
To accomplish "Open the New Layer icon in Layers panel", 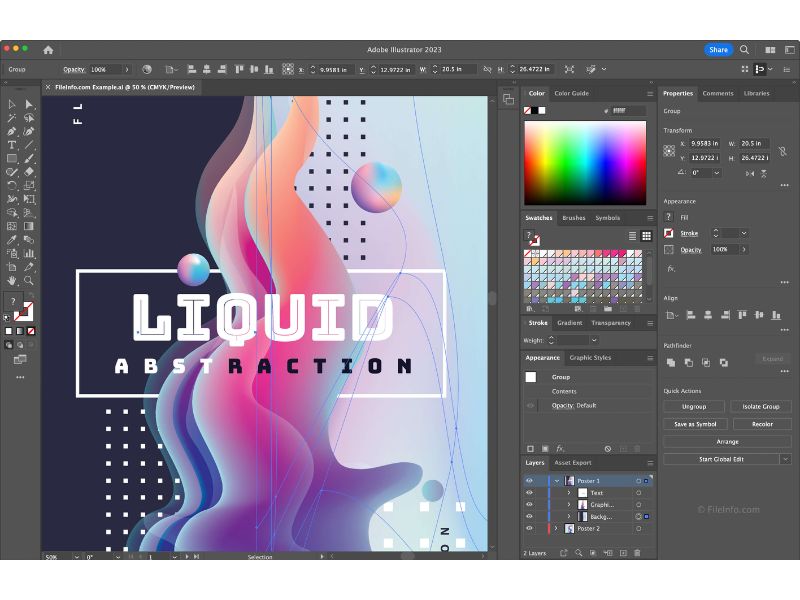I will pyautogui.click(x=624, y=553).
